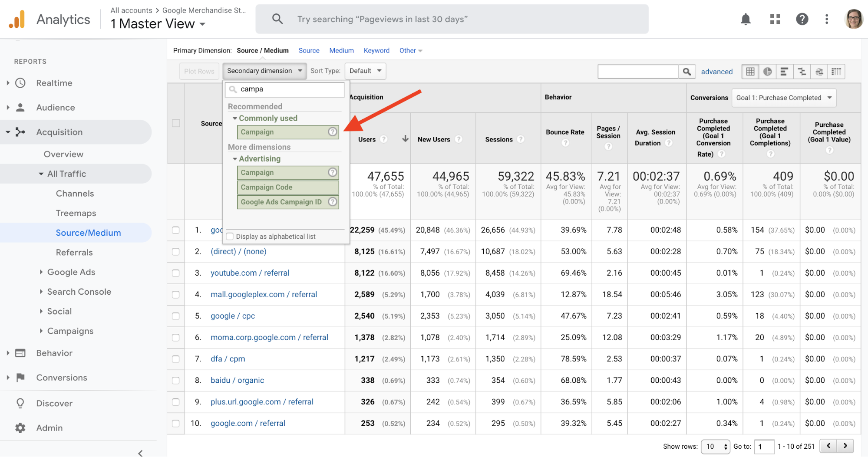Open the help question mark icon

tap(802, 19)
